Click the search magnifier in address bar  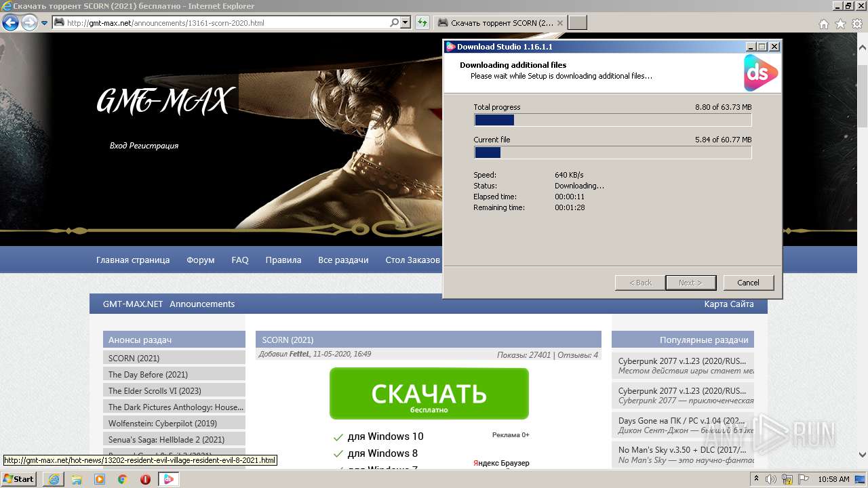click(x=394, y=22)
